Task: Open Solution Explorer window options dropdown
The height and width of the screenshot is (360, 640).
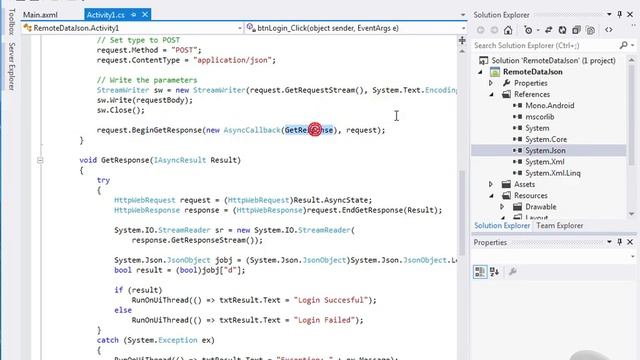Action: 609,15
